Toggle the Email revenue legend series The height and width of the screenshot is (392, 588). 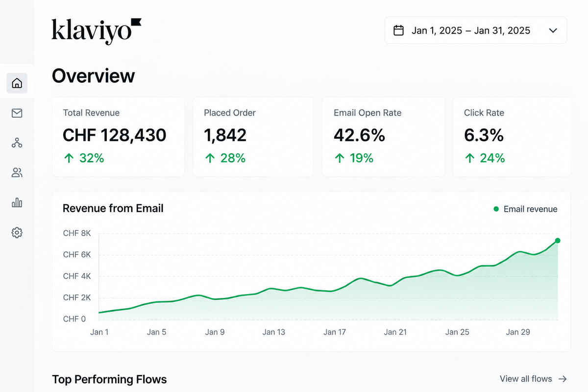coord(525,209)
